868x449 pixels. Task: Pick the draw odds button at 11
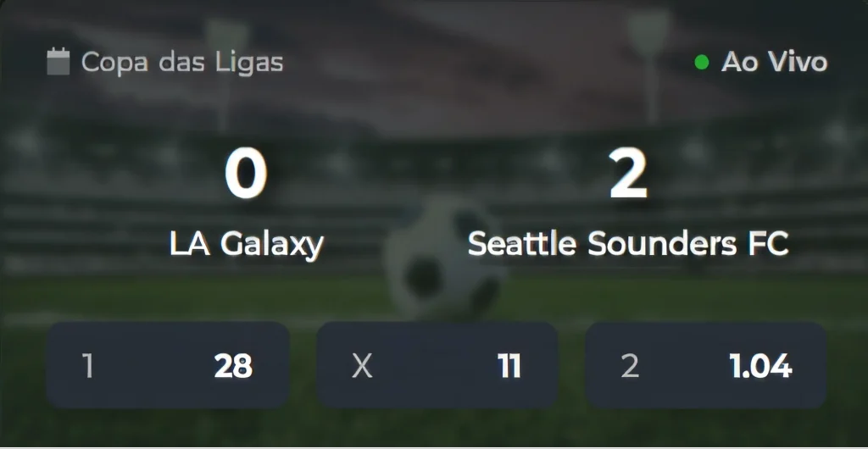click(437, 366)
